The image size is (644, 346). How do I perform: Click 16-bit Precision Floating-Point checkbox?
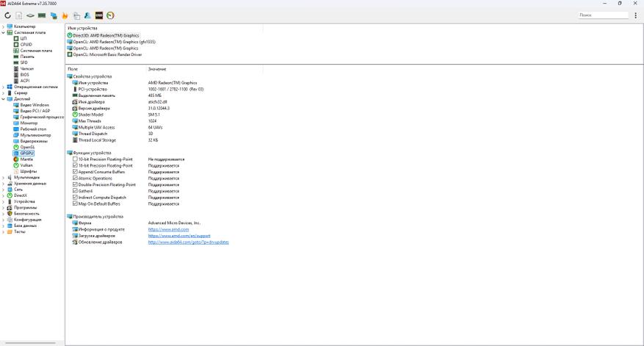(75, 165)
